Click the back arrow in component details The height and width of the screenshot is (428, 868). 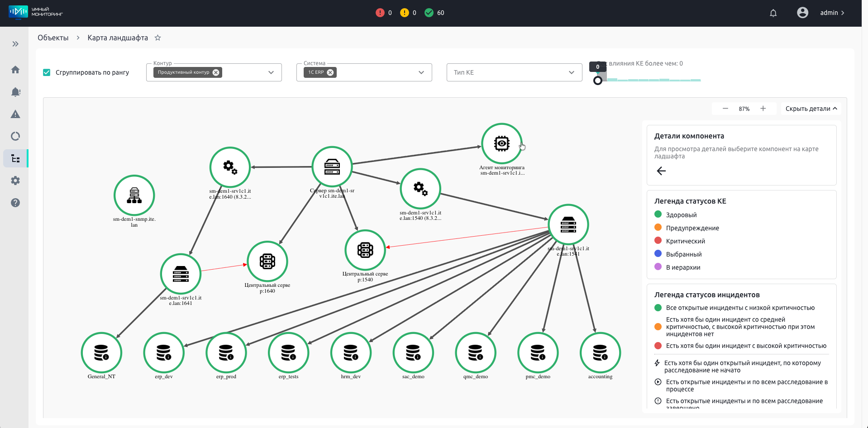coord(661,171)
